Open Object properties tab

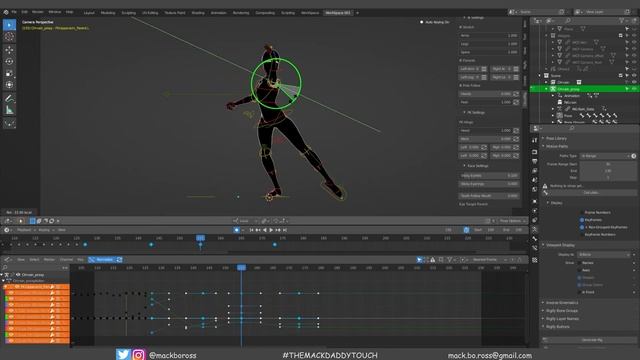[x=535, y=201]
